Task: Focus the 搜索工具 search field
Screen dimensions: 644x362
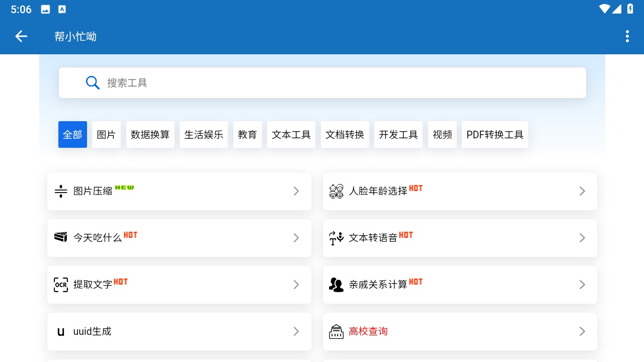Action: click(323, 82)
